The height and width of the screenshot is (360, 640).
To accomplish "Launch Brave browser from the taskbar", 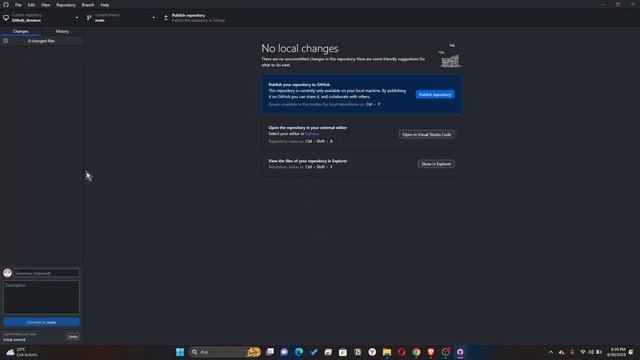I will point(431,352).
